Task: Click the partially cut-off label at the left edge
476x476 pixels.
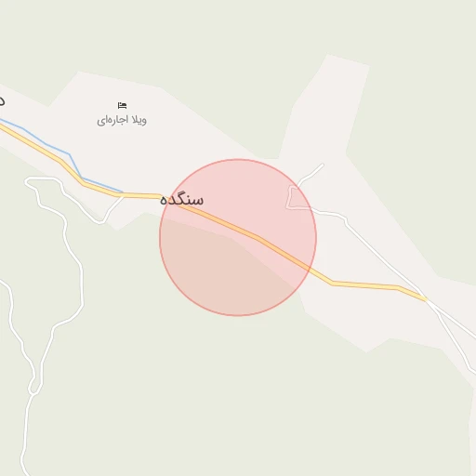Action: coord(2,100)
